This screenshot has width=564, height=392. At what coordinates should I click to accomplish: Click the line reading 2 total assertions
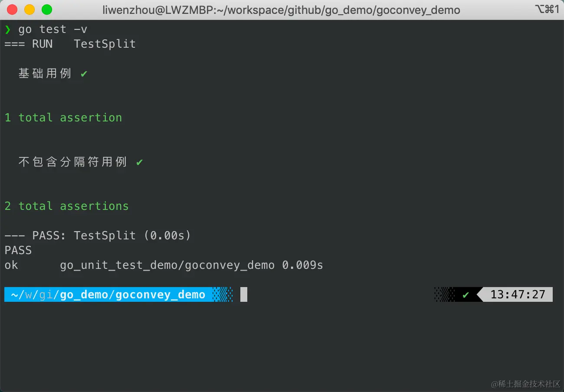pos(66,206)
